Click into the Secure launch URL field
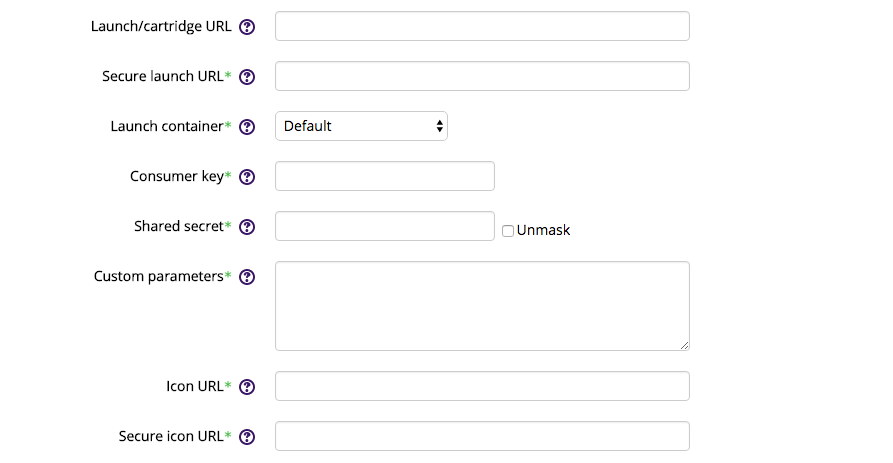This screenshot has width=893, height=463. click(482, 76)
